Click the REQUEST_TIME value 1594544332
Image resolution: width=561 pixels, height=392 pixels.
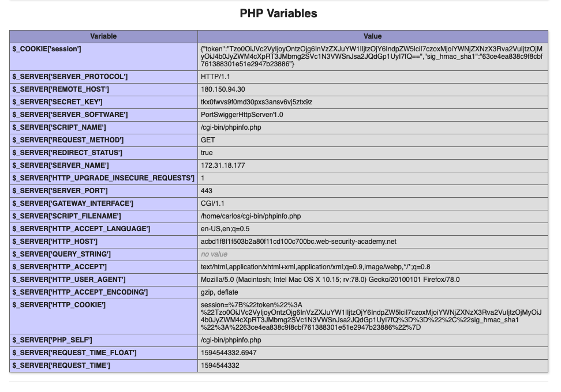(220, 366)
